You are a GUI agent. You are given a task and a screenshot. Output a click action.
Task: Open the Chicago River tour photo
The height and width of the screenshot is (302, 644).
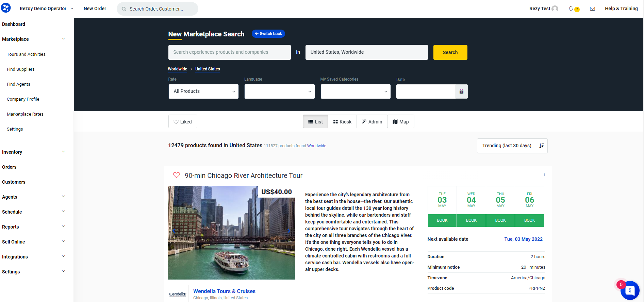tap(231, 233)
